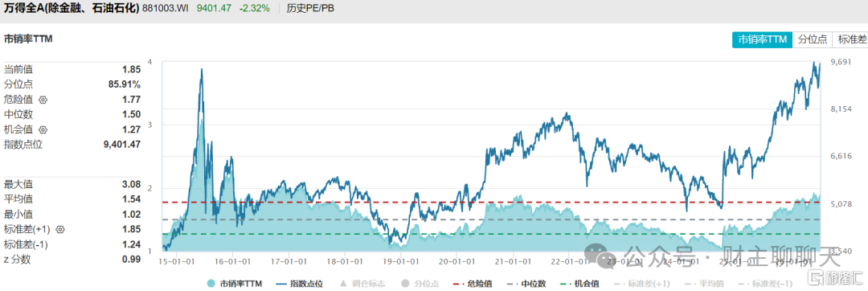Open settings gear next to 危险值
868x291 pixels.
[43, 100]
